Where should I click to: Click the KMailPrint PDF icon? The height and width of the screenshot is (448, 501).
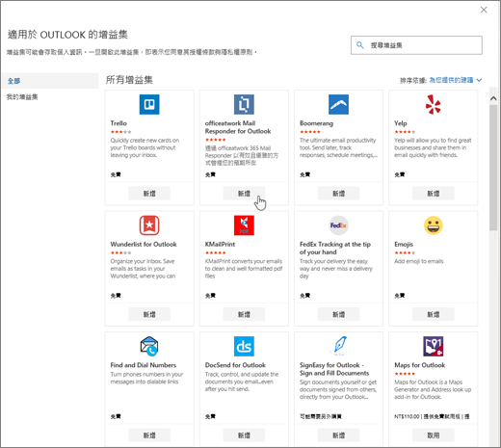[244, 225]
